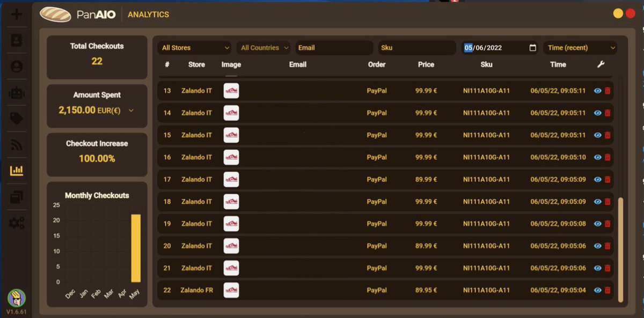Viewport: 644px width, 318px height.
Task: Click PayPal in row 21
Action: [377, 268]
